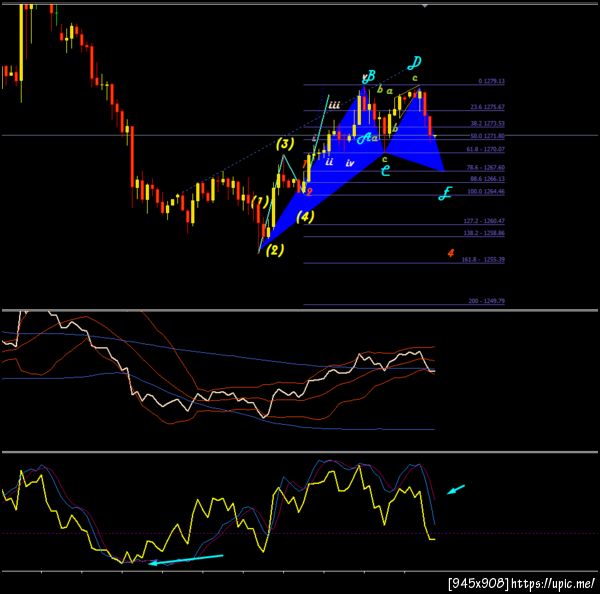Click the cyan C pattern label
Screen dimensions: 600x594
point(386,171)
